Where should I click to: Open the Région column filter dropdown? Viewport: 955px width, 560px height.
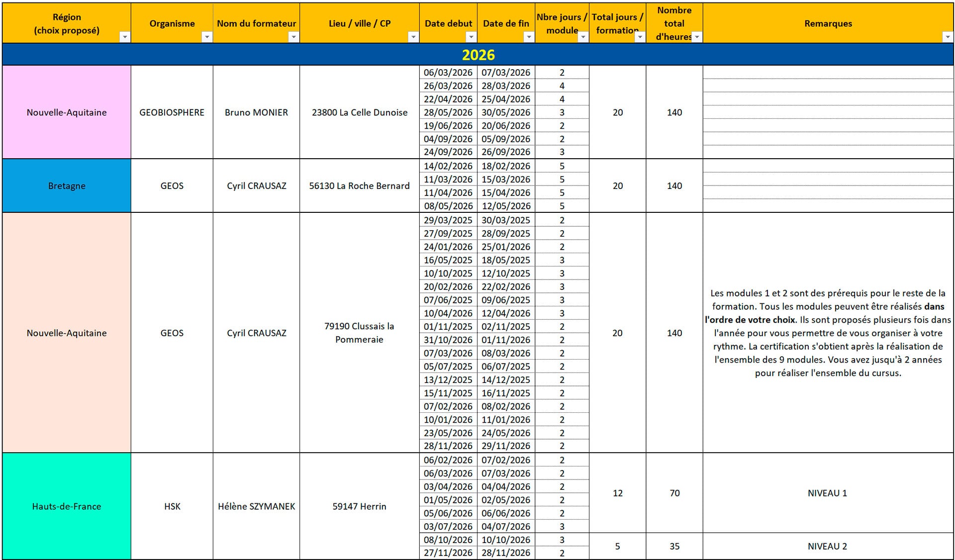click(x=125, y=37)
